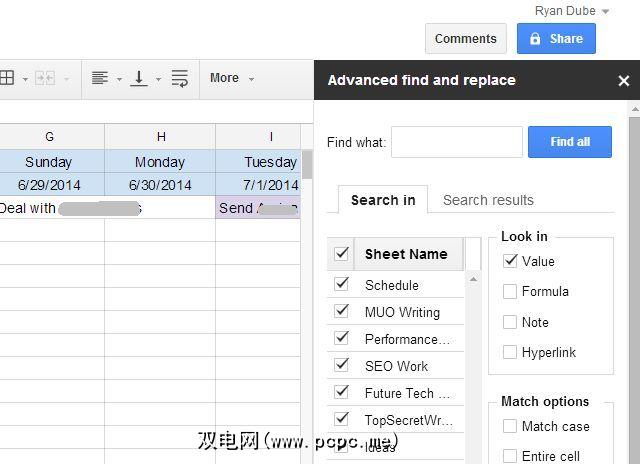Expand the More toolbar menu

(232, 78)
